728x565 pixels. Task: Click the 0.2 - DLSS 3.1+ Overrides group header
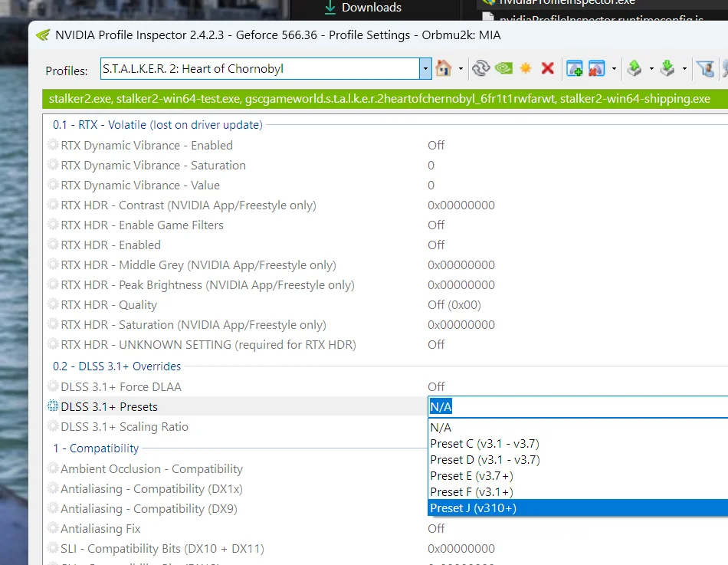[x=116, y=366]
